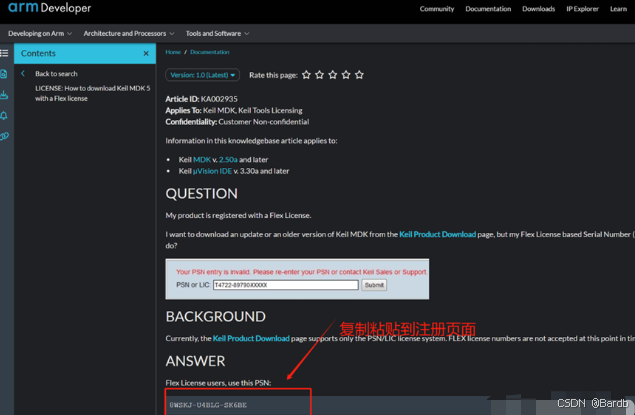
Task: Click the Article ID KA002935 text
Action: tap(201, 99)
